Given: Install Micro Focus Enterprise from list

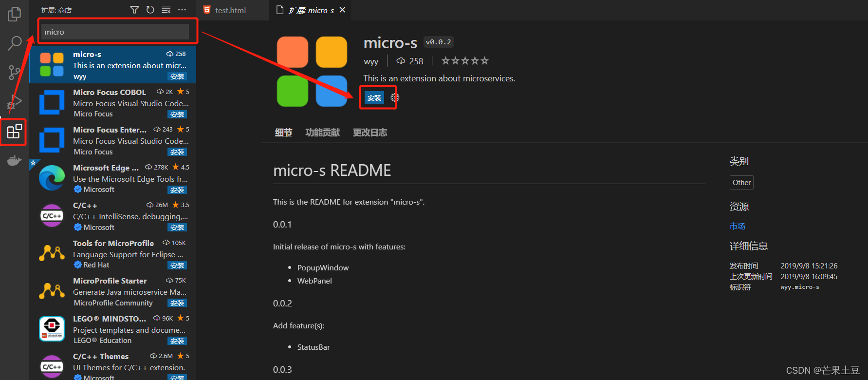Looking at the screenshot, I should pos(177,152).
